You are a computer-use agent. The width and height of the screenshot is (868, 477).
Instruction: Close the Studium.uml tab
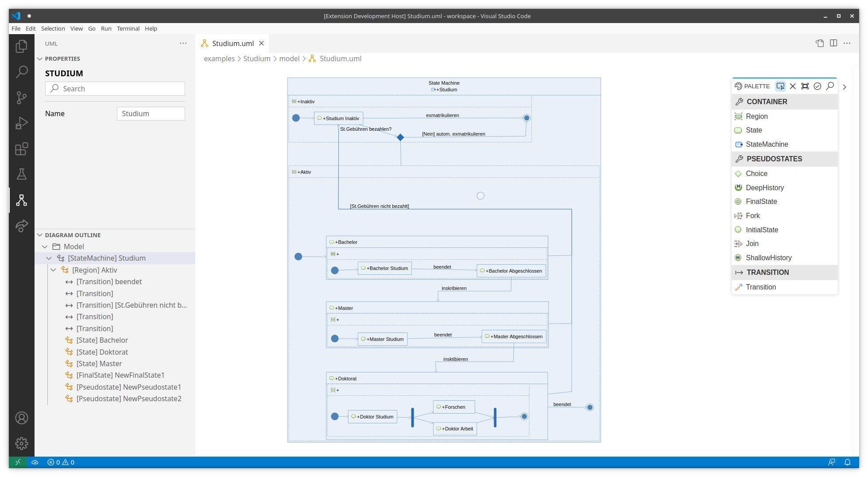point(262,43)
